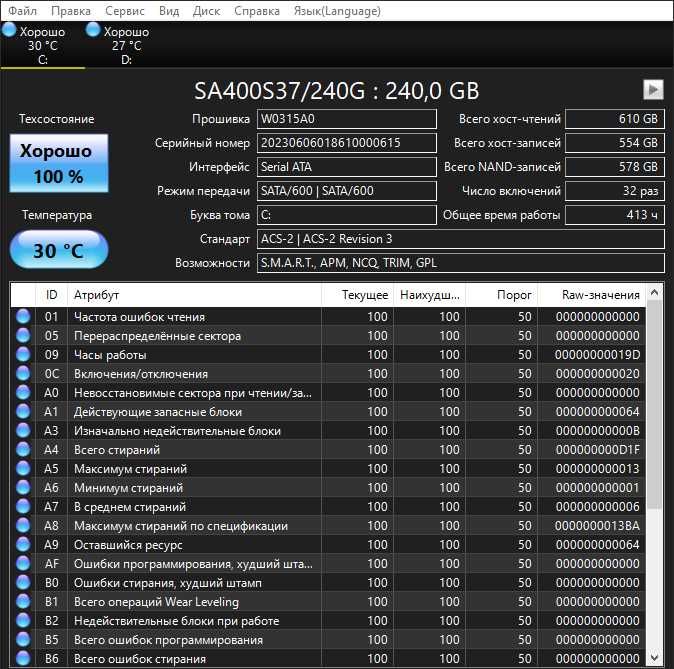The width and height of the screenshot is (674, 669).
Task: Click status orb for Оставшийся ресурс
Action: 23,544
